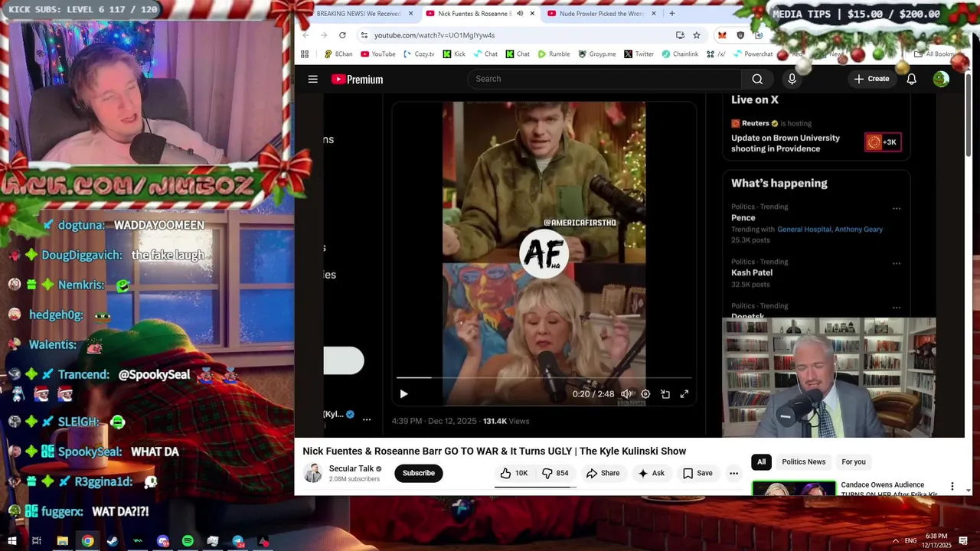The image size is (980, 551).
Task: Seek on the embedded clip progress bar
Action: tap(544, 378)
